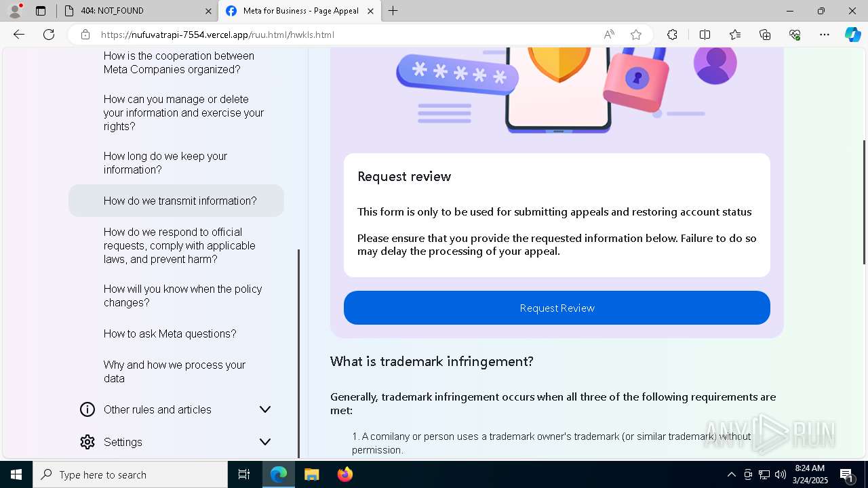This screenshot has height=488, width=868.
Task: Show hidden system tray icons
Action: (731, 474)
